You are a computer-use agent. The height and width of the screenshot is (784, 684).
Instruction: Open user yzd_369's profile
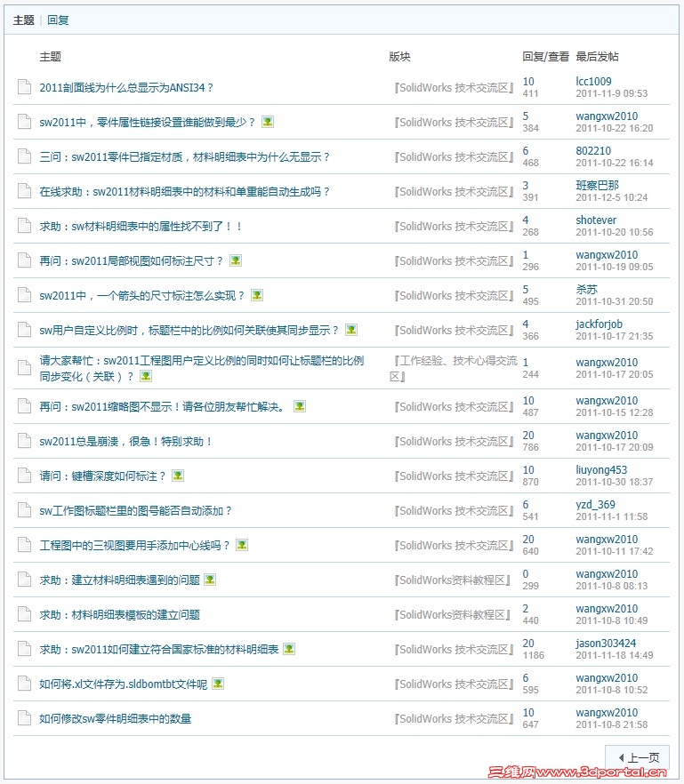point(595,505)
